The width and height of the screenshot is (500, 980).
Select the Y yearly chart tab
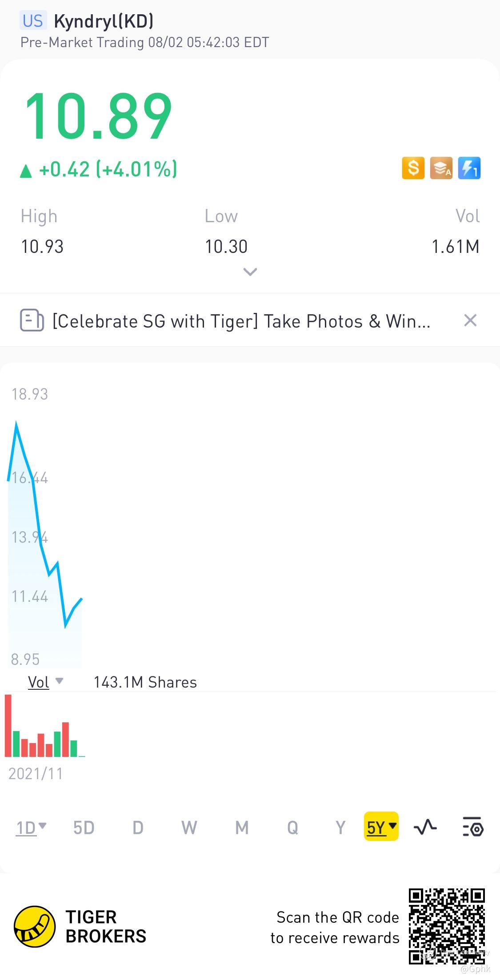coord(340,828)
